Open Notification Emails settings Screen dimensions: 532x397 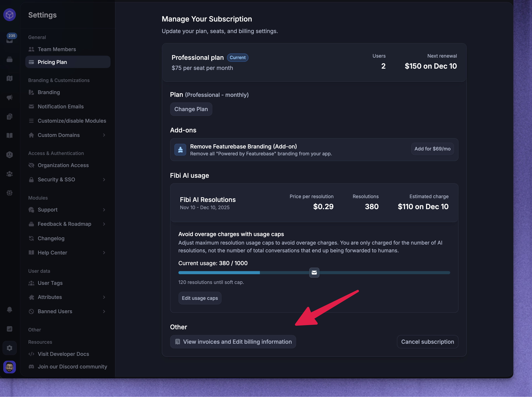(x=68, y=106)
